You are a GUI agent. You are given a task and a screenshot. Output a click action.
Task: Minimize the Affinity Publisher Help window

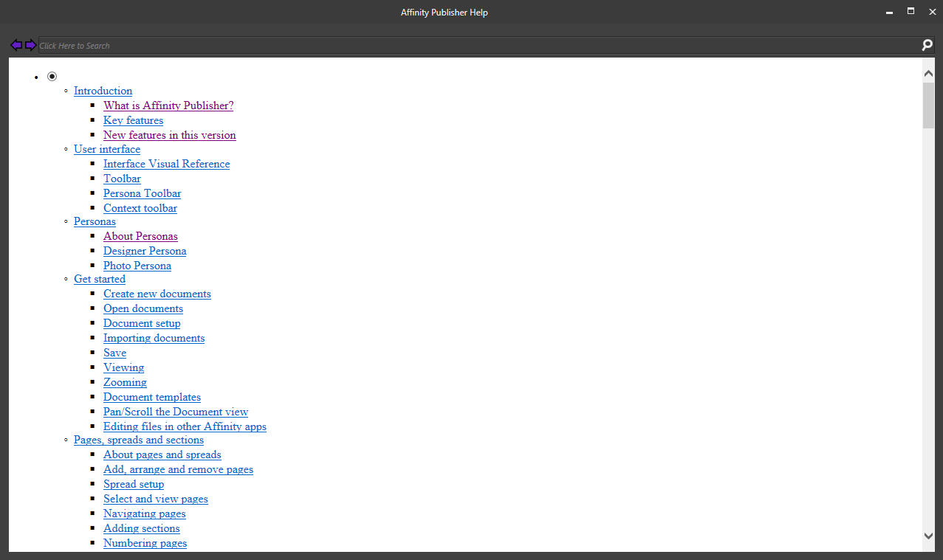[889, 13]
